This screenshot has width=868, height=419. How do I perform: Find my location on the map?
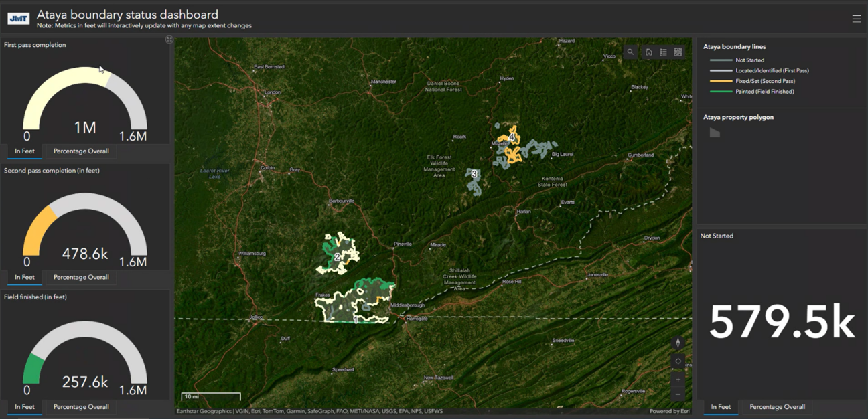[678, 361]
